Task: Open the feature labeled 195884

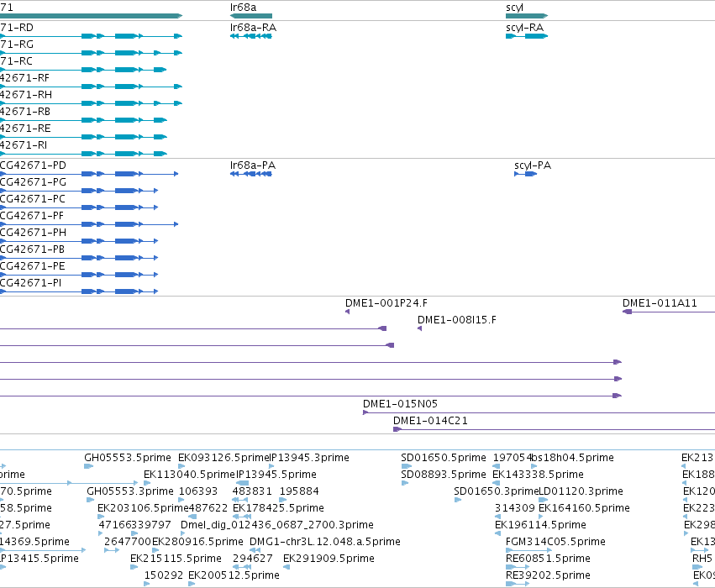Action: tap(299, 491)
